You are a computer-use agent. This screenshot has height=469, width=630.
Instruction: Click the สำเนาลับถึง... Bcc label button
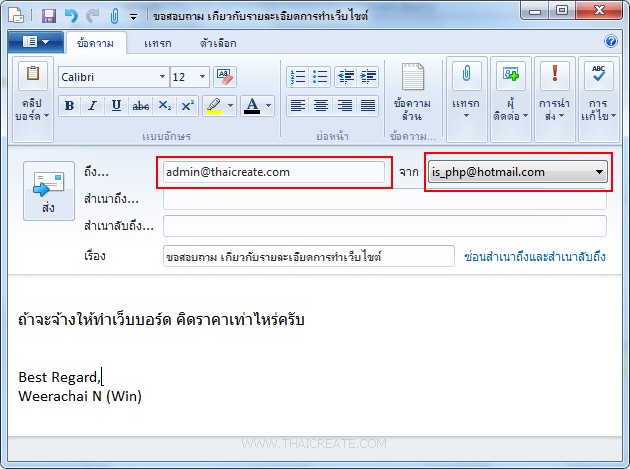119,226
